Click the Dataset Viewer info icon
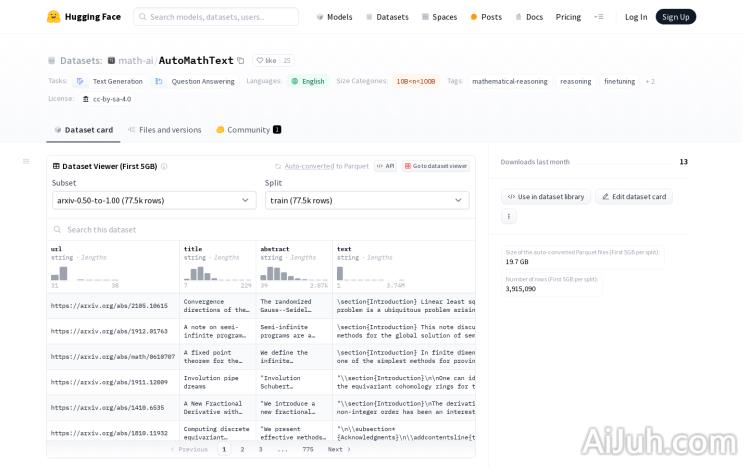This screenshot has height=468, width=750. [x=165, y=166]
